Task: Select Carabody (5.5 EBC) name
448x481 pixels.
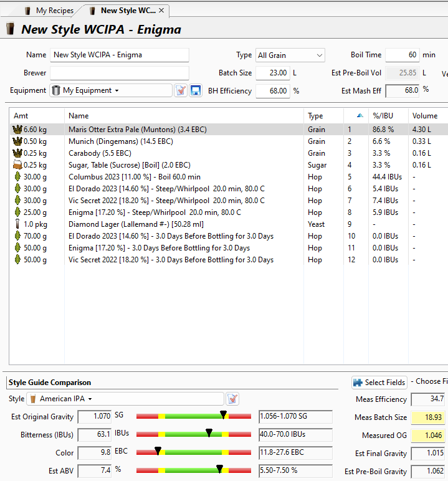Action: point(100,153)
